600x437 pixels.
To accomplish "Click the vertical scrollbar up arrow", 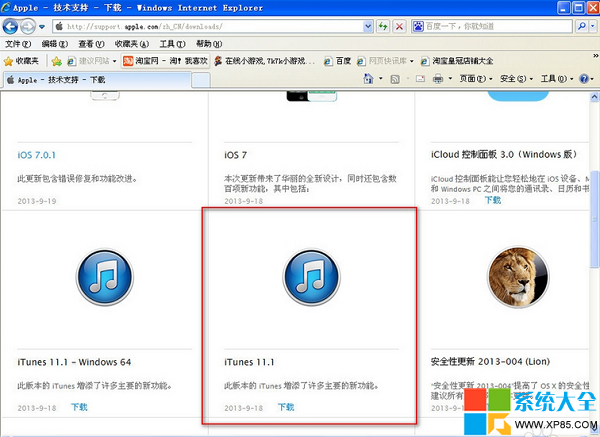I will (x=595, y=96).
